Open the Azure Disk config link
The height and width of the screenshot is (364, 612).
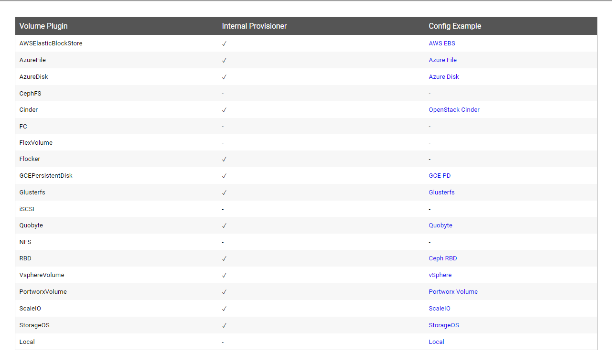[x=444, y=77]
